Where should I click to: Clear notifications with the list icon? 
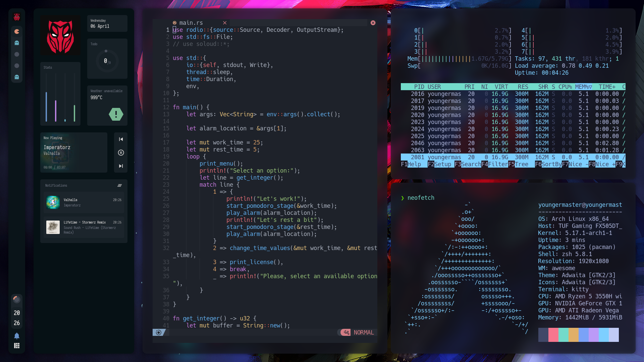point(120,185)
